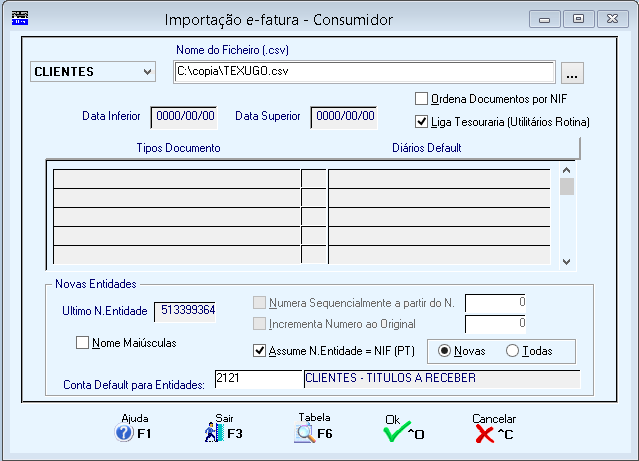Click the application icon in title bar

[x=20, y=18]
